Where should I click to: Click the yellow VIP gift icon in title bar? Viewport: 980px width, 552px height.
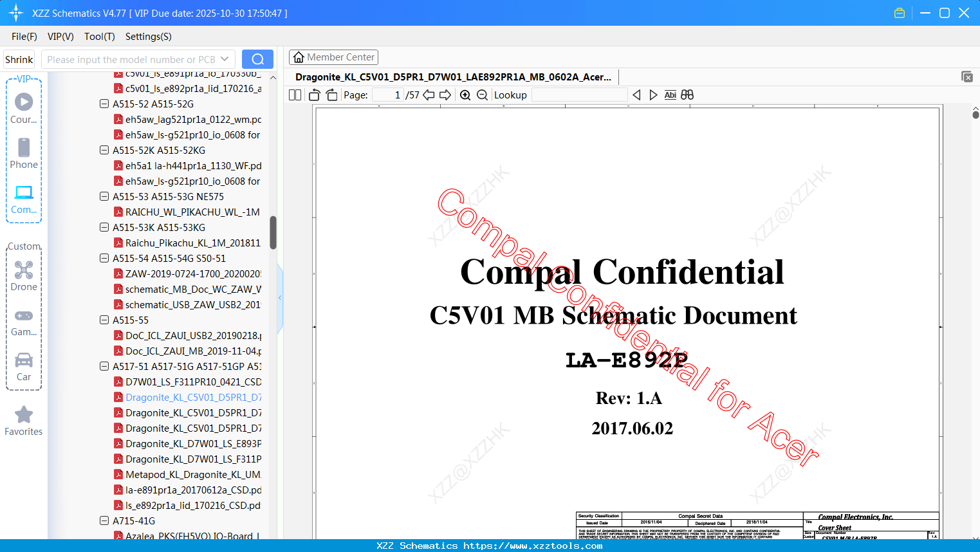(x=900, y=13)
